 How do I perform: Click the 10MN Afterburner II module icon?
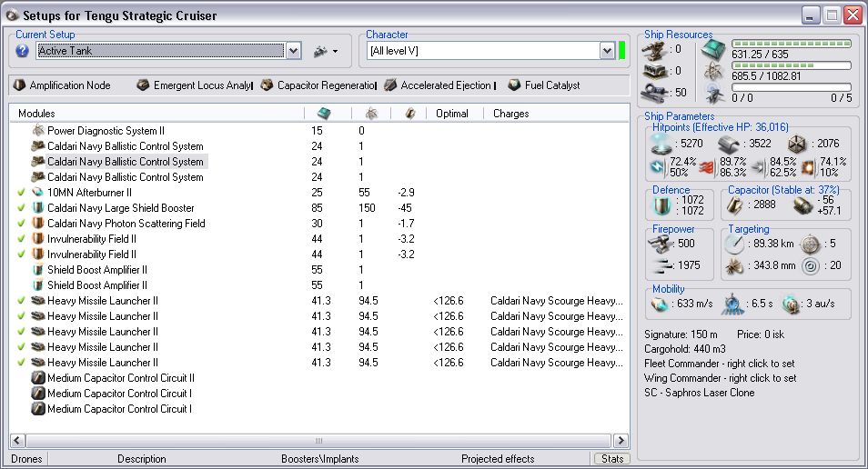click(38, 193)
